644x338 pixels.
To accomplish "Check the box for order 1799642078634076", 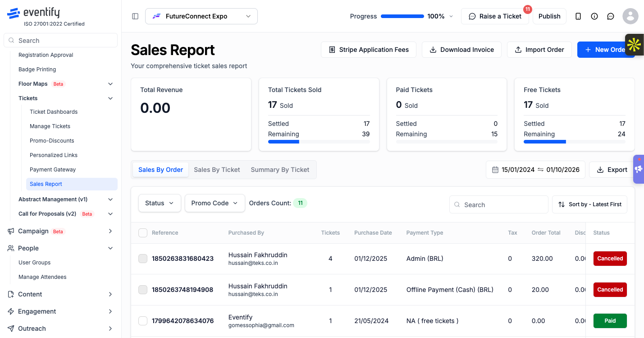I will tap(143, 321).
